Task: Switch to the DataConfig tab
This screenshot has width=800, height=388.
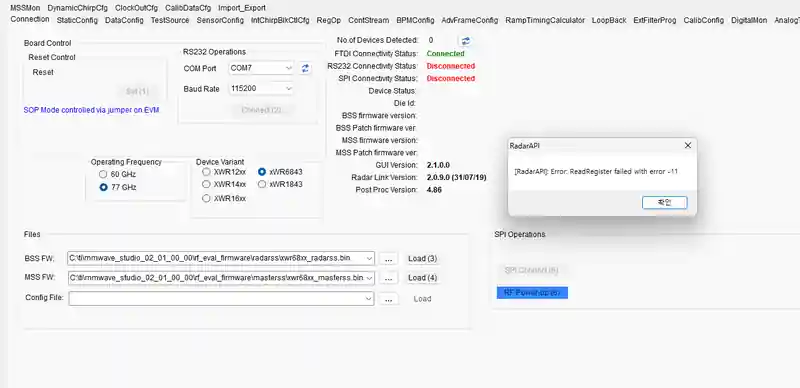Action: 124,20
